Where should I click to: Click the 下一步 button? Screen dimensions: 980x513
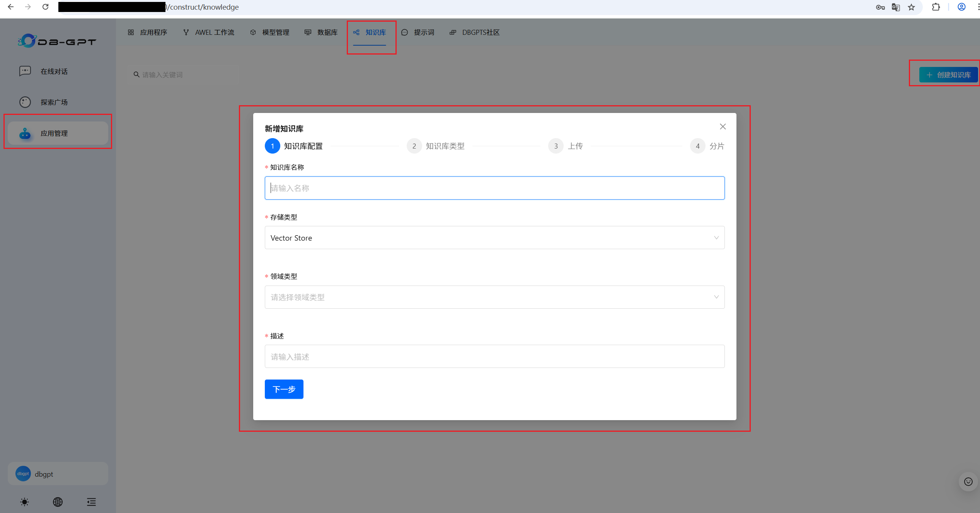(284, 389)
